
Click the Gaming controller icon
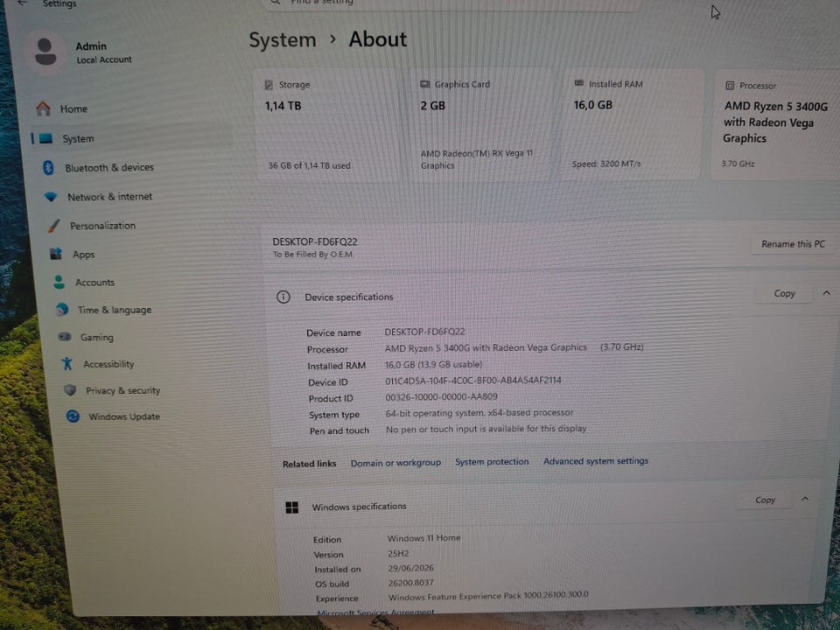click(65, 337)
